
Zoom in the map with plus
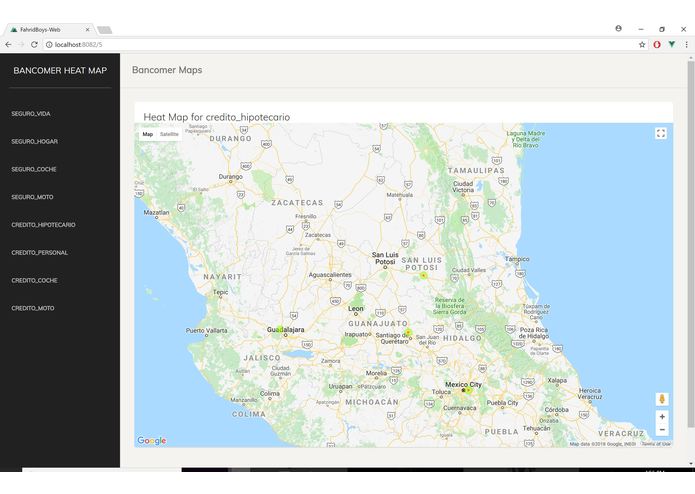point(662,416)
